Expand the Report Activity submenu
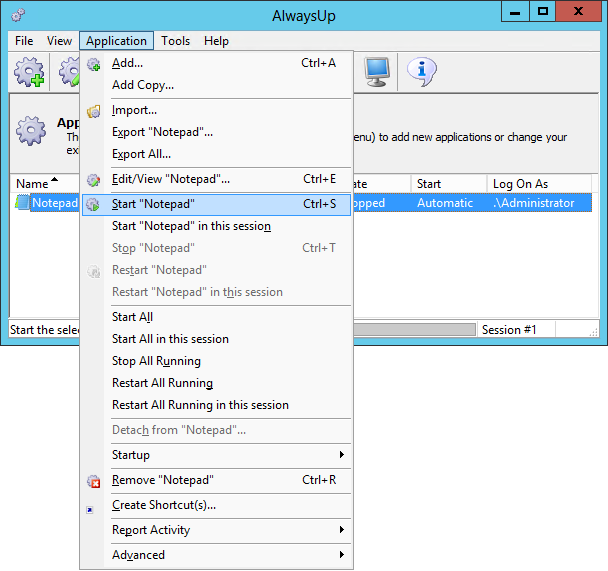 [216, 530]
